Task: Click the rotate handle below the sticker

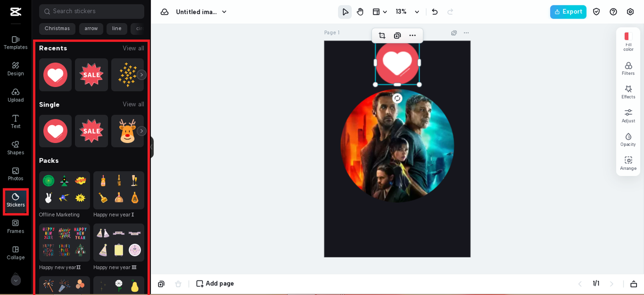Action: pos(397,99)
